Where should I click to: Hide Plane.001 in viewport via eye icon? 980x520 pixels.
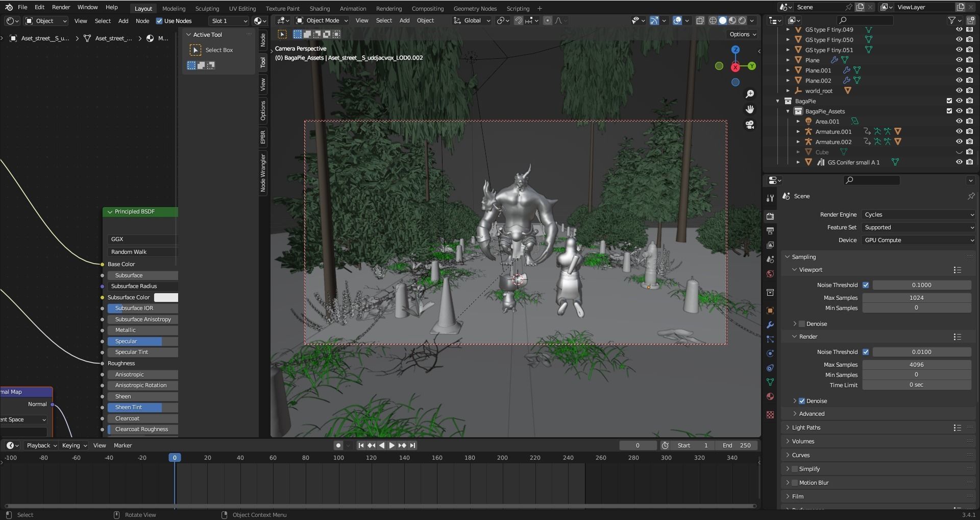pos(959,70)
